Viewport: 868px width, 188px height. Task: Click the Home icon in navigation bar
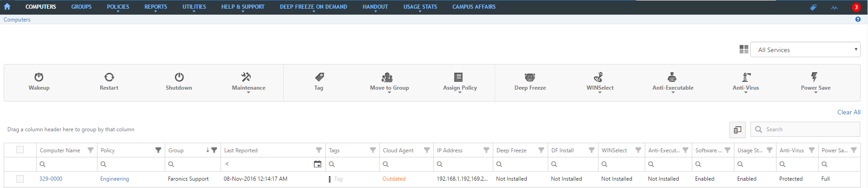[7, 7]
